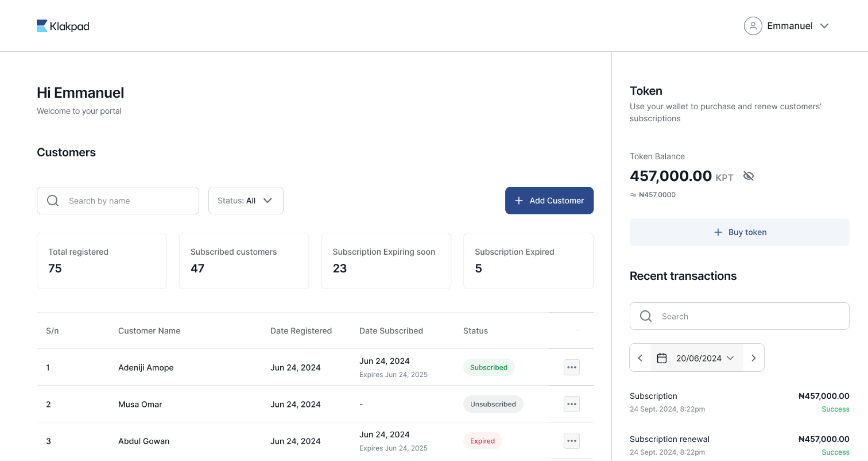The image size is (868, 461).
Task: Click the Klakpad logo
Action: tap(63, 26)
